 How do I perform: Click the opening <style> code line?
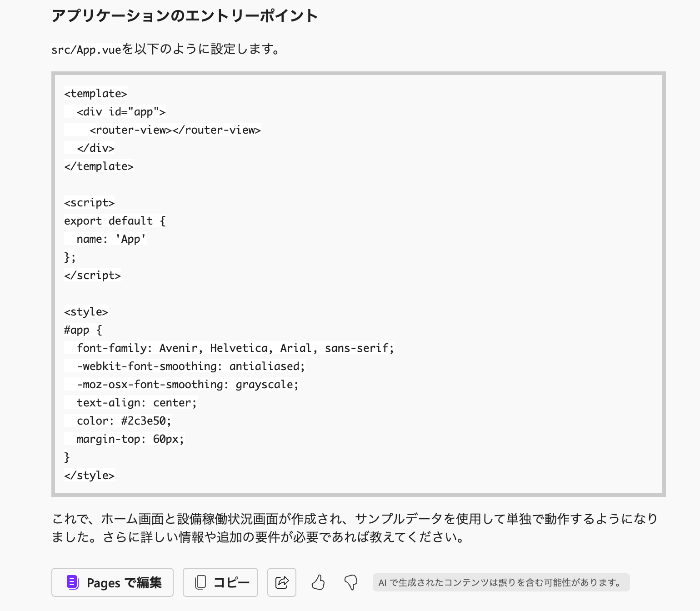[x=86, y=312]
